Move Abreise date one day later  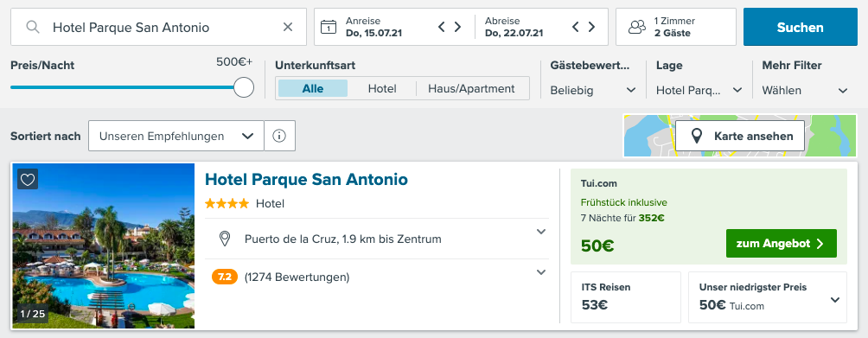591,27
